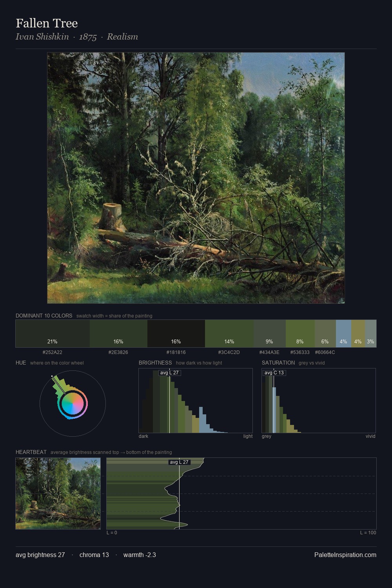
Task: Click 'chroma 13' in the footer
Action: click(x=94, y=555)
